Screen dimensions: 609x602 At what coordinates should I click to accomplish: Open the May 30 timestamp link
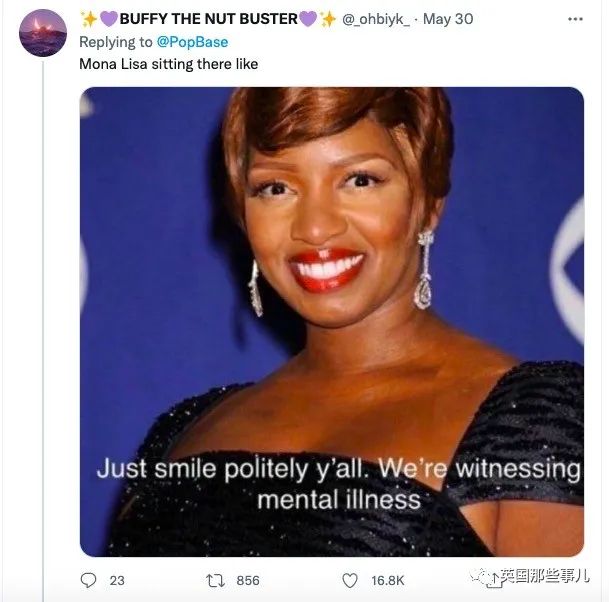448,19
